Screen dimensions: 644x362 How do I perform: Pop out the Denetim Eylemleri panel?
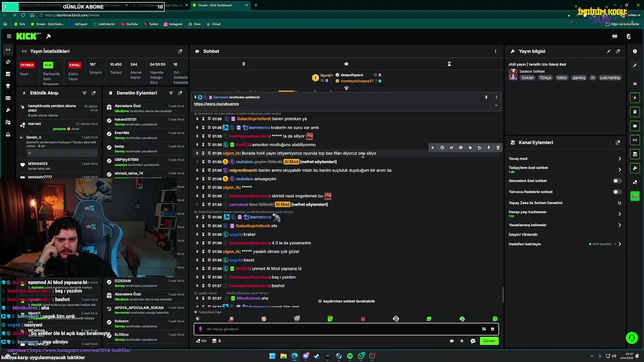(180, 93)
